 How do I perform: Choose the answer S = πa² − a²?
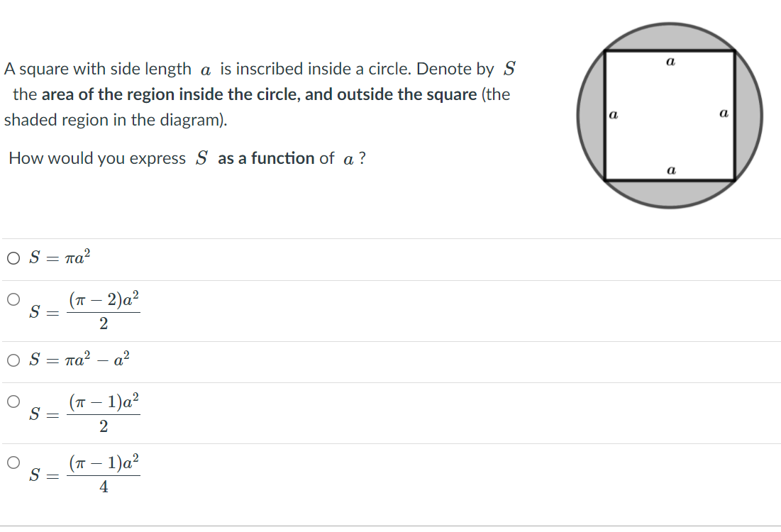coord(12,360)
